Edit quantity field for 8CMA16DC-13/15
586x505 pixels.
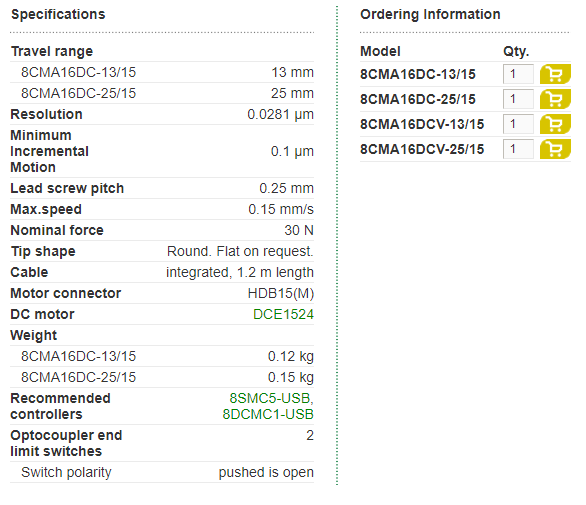pos(518,74)
